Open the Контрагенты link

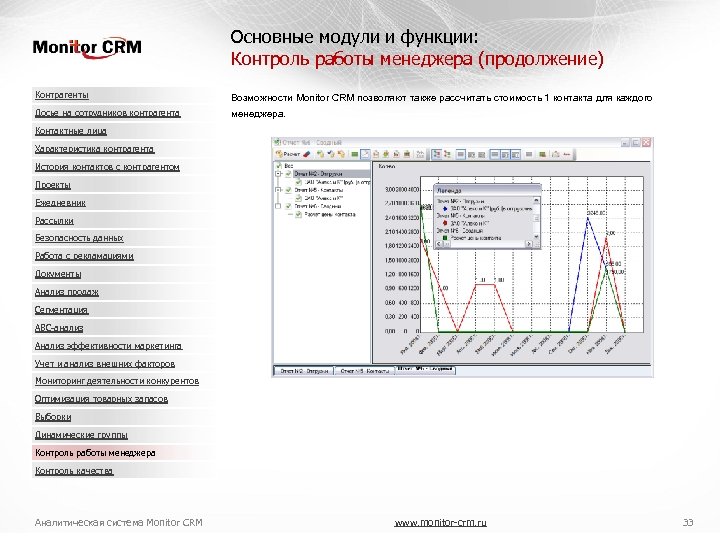(x=62, y=95)
